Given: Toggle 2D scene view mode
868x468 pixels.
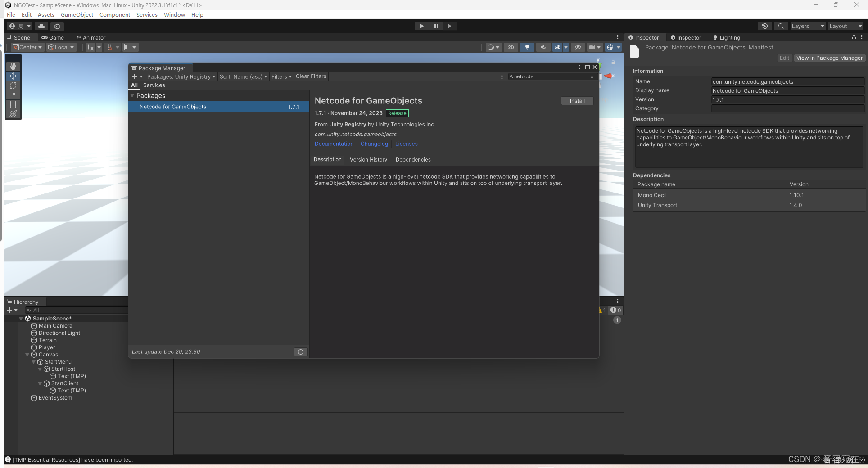Looking at the screenshot, I should [x=511, y=47].
